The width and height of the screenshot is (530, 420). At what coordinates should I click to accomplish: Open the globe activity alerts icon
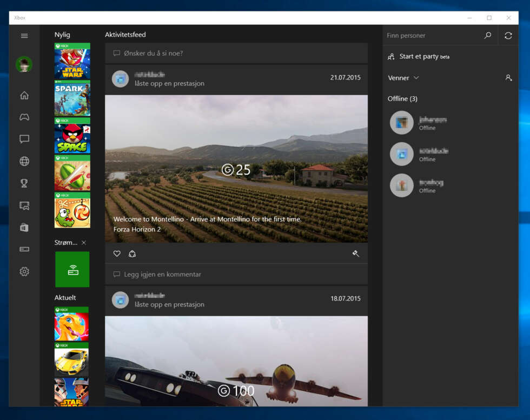point(24,161)
